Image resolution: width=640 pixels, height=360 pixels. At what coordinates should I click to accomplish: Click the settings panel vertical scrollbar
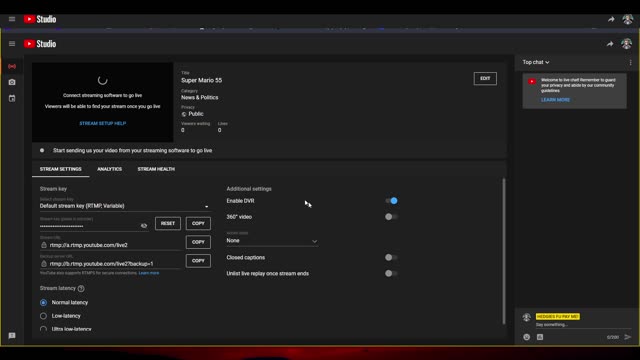point(504,251)
